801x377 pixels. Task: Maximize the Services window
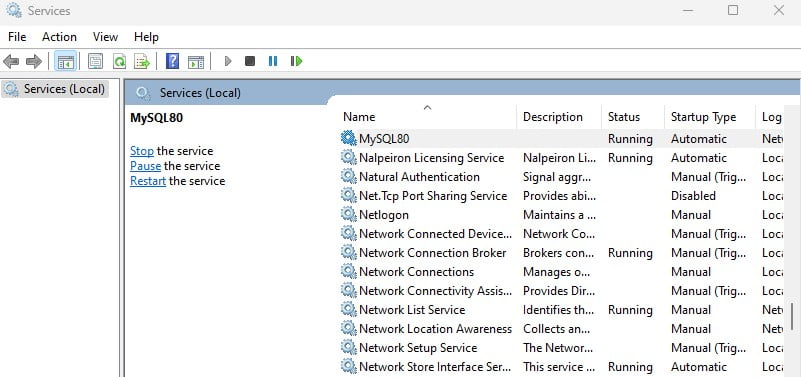pos(733,10)
